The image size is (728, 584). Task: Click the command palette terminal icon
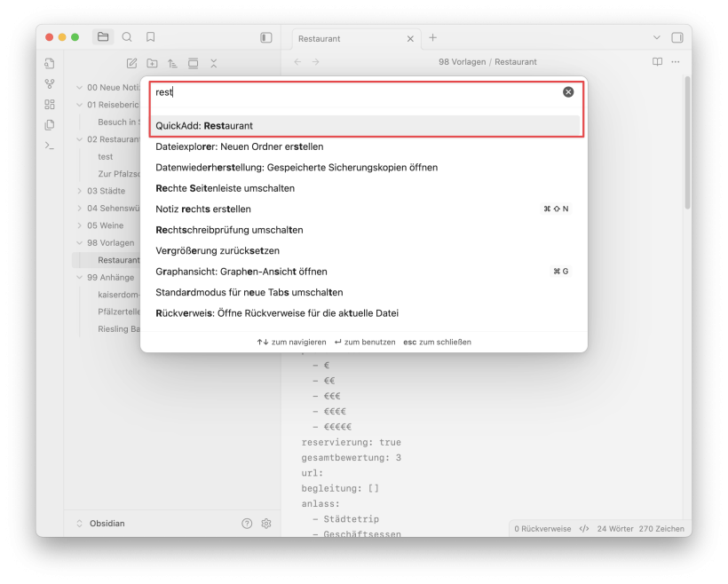50,145
